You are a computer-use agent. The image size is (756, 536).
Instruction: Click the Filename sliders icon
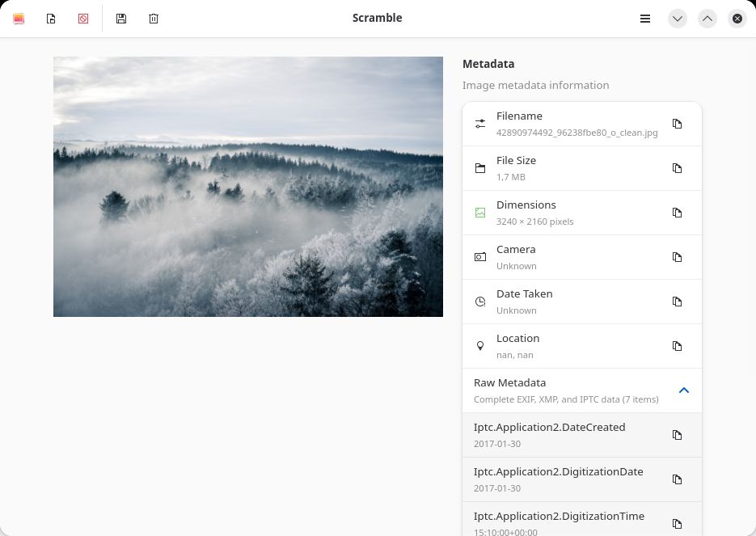click(480, 124)
